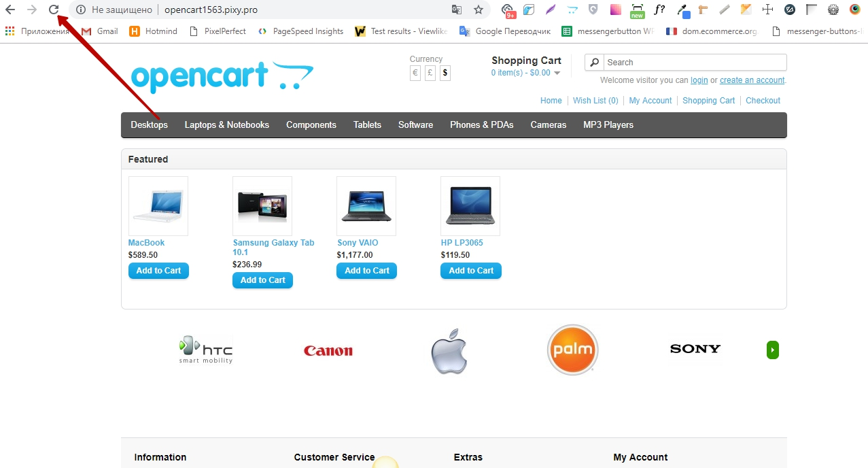Open the HP LP3065 product link

pyautogui.click(x=462, y=243)
